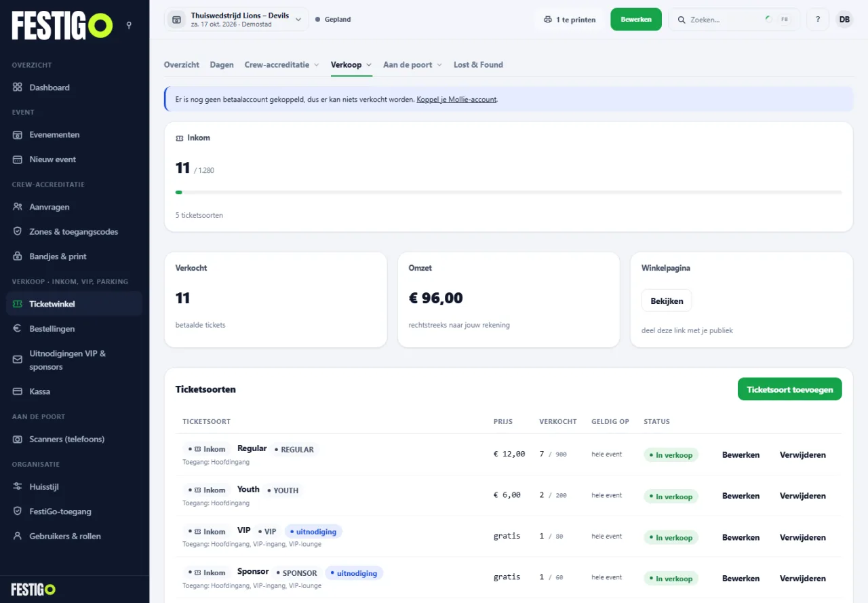Click the Dashboard grid icon
The width and height of the screenshot is (868, 603).
click(x=18, y=87)
